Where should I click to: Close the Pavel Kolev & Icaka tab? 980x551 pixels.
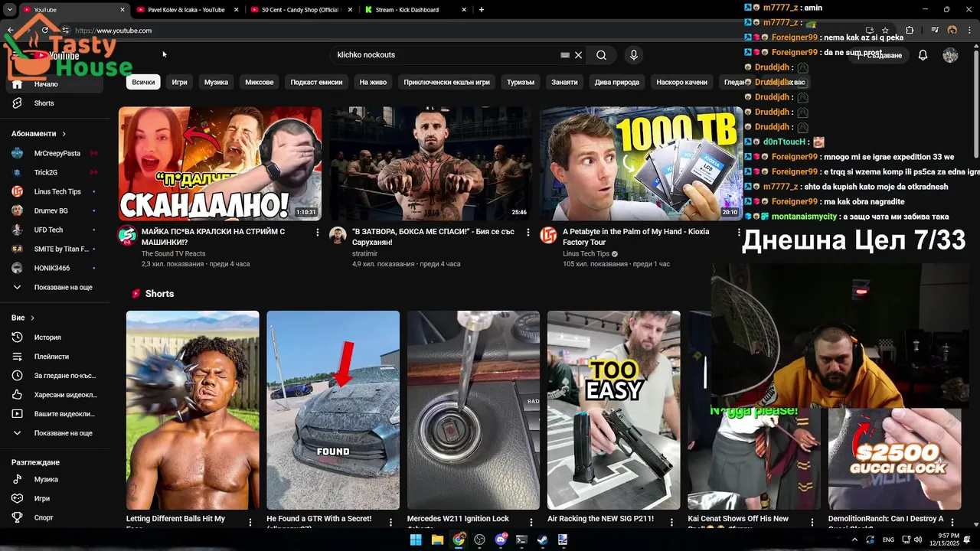click(x=236, y=10)
